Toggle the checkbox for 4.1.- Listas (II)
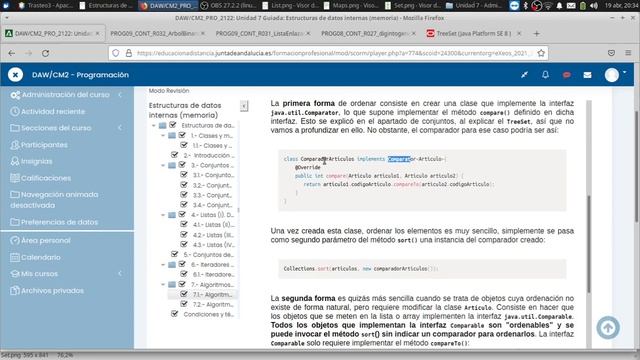 tap(184, 224)
